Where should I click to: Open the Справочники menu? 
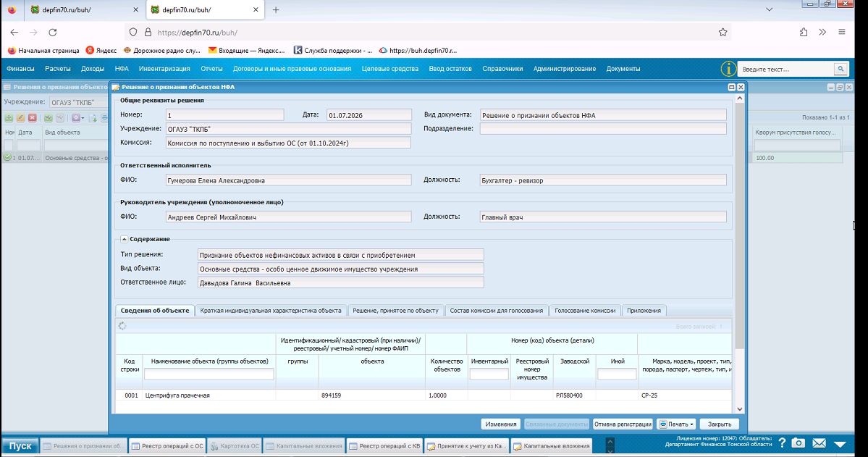[x=502, y=69]
